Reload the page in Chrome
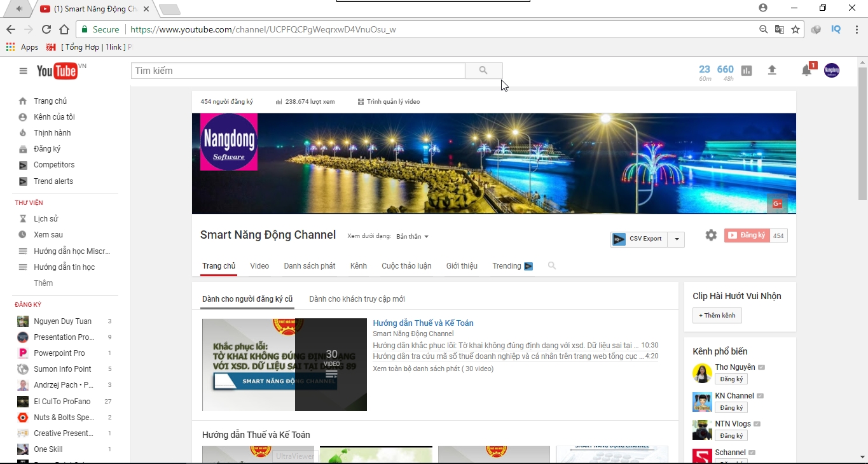This screenshot has width=868, height=464. pos(46,29)
